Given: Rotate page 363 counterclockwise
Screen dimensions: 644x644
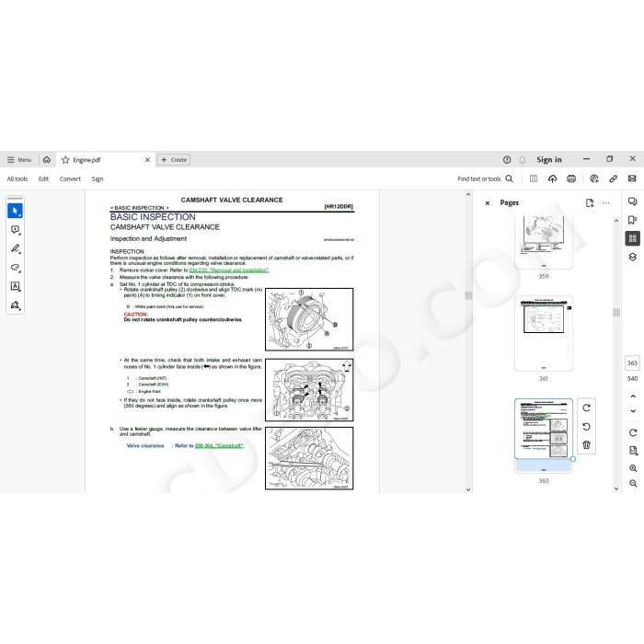Looking at the screenshot, I should coord(587,427).
